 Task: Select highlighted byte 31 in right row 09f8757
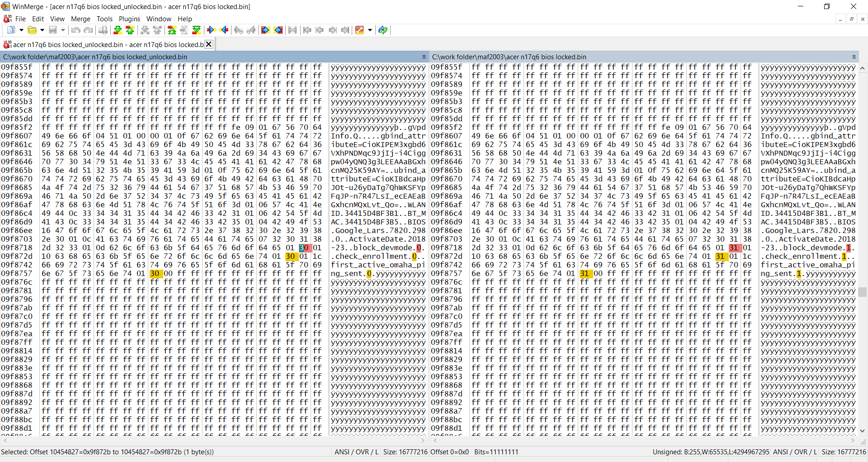[585, 274]
